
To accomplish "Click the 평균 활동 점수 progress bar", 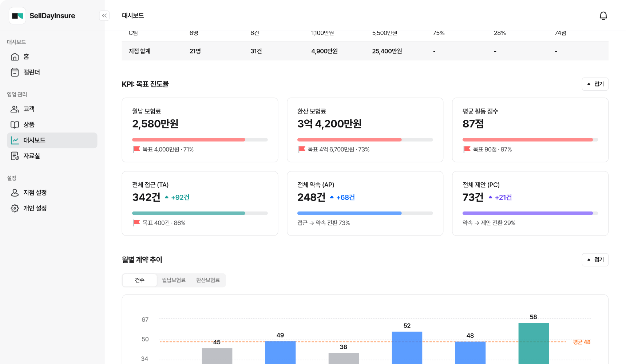I will [x=530, y=140].
